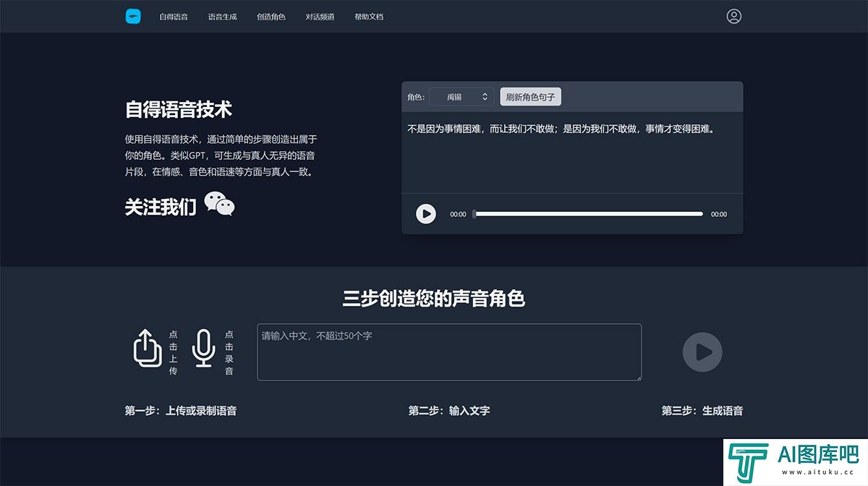Click the WeChat icon beside 关注我们
Viewport: 868px width, 486px height.
[x=219, y=205]
